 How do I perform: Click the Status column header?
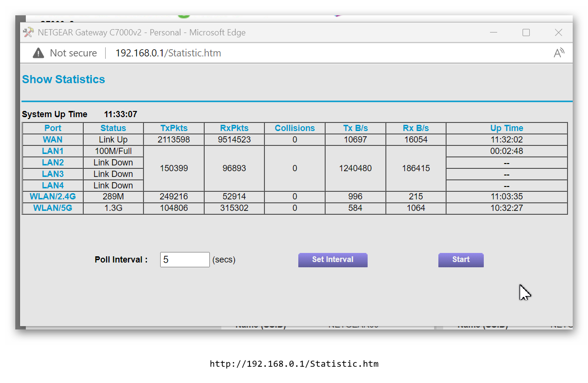click(113, 128)
